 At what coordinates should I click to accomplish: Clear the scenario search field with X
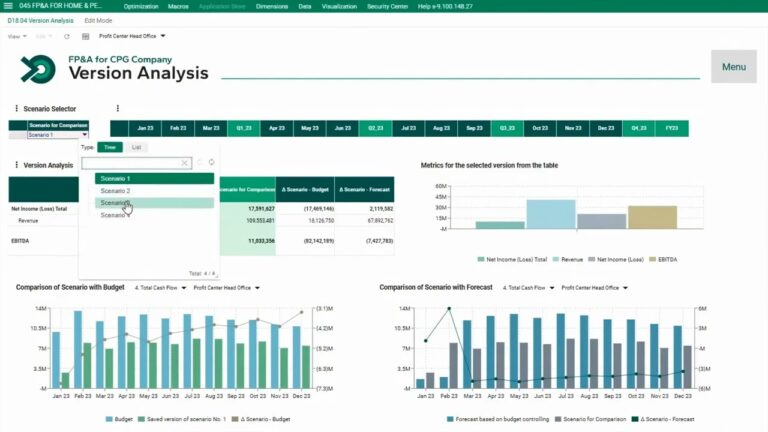pyautogui.click(x=185, y=163)
